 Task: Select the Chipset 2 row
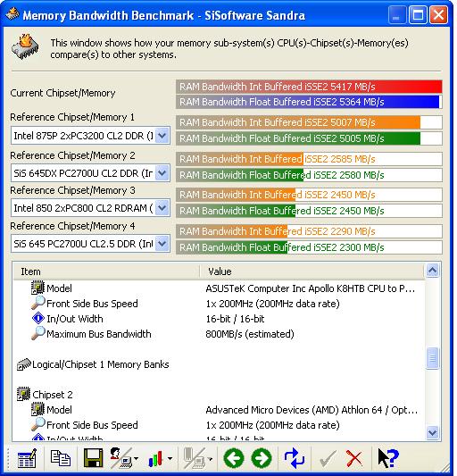pos(219,395)
